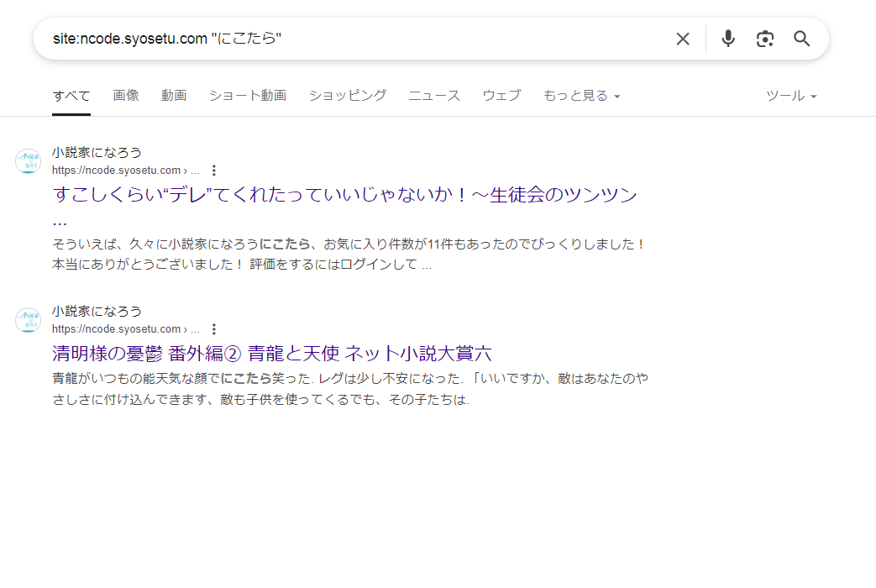This screenshot has width=876, height=588.
Task: Select the すべて tab
Action: pos(71,96)
